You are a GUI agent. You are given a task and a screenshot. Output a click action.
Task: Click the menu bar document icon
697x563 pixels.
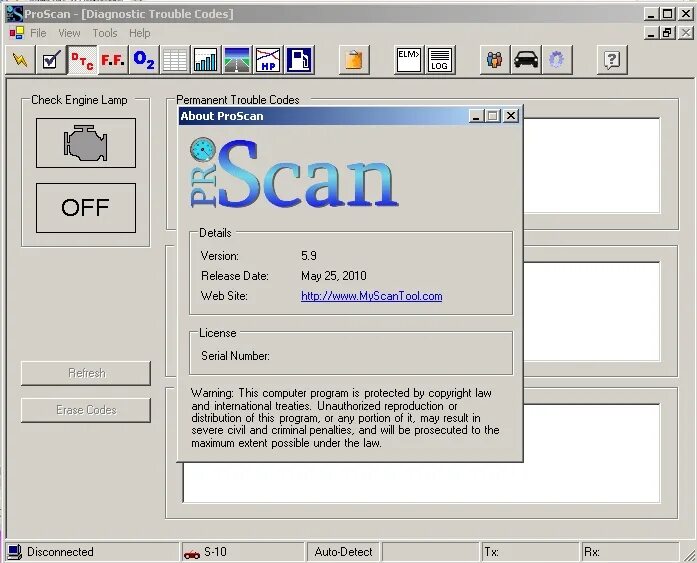pyautogui.click(x=17, y=33)
